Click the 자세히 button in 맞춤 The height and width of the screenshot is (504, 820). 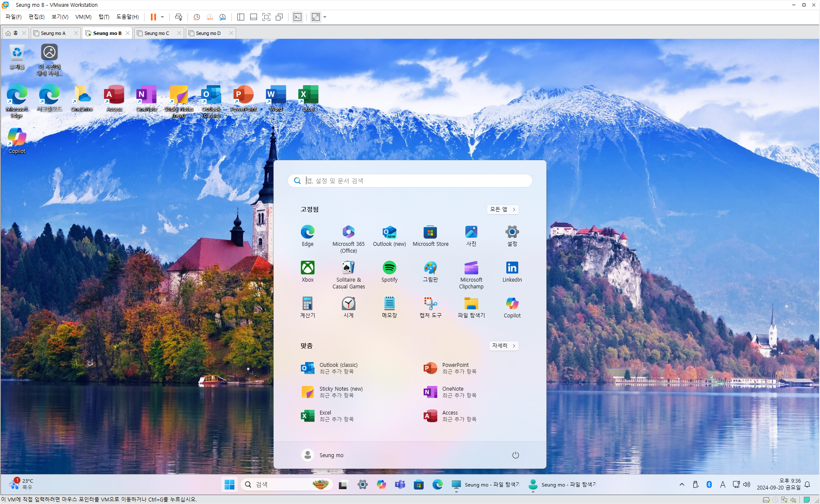[x=503, y=346]
